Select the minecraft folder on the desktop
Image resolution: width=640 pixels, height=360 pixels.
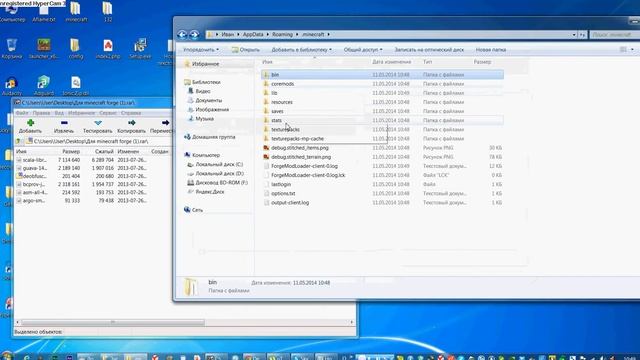76,11
